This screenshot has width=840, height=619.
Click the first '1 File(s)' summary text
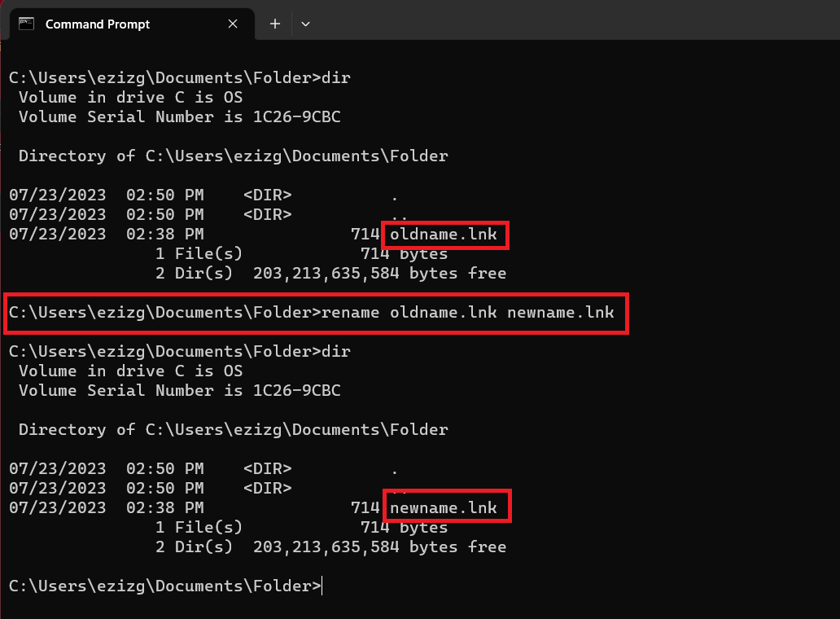199,254
